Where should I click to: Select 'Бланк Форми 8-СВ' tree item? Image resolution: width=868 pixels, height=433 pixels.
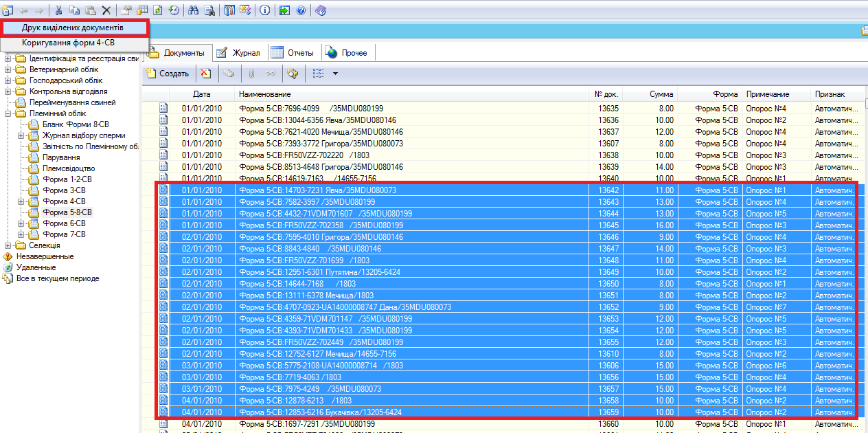pyautogui.click(x=76, y=124)
